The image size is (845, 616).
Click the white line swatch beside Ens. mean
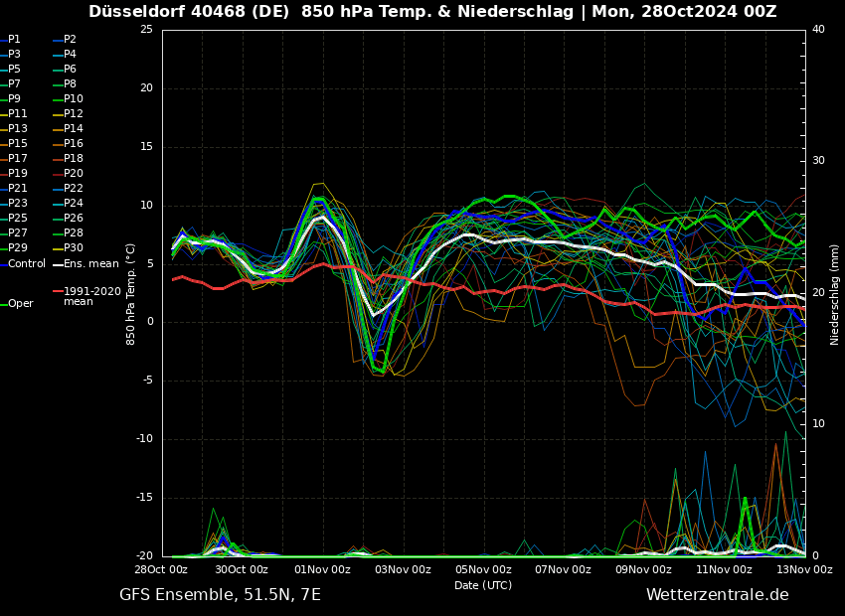coord(58,264)
